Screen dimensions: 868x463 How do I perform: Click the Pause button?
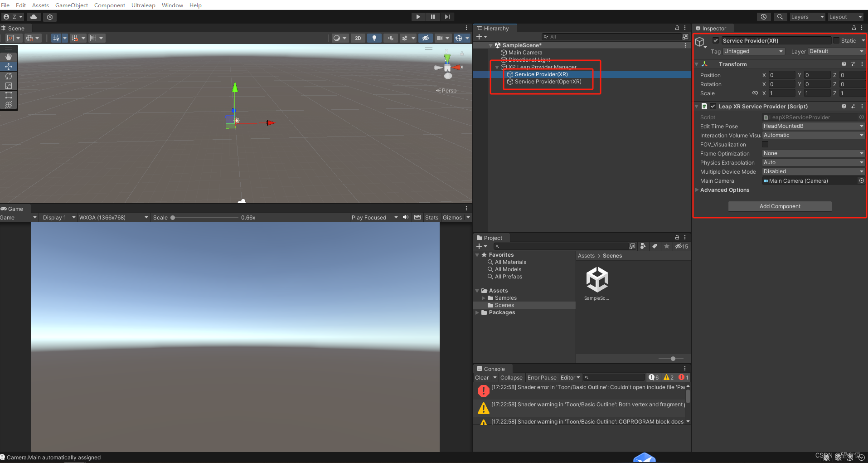[x=432, y=17]
